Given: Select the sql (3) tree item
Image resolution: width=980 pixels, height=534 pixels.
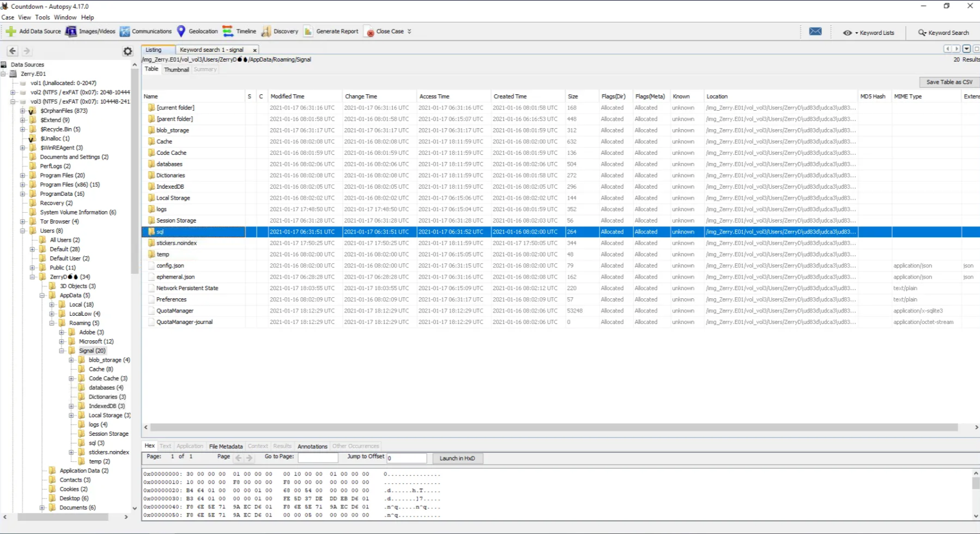Looking at the screenshot, I should pos(96,443).
